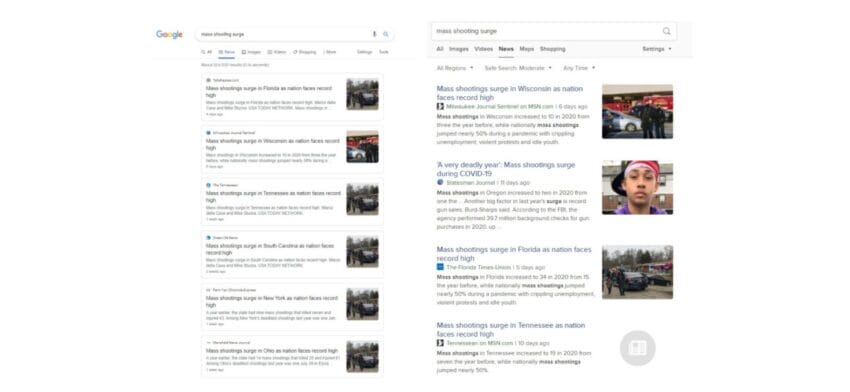
Task: Expand Settings dropdown in right search pane
Action: 657,49
